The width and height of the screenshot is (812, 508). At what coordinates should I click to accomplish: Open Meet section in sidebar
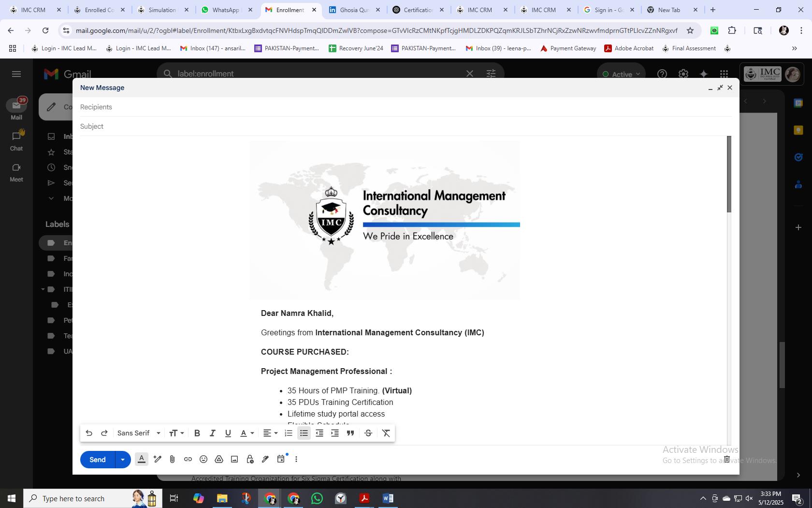(x=16, y=172)
